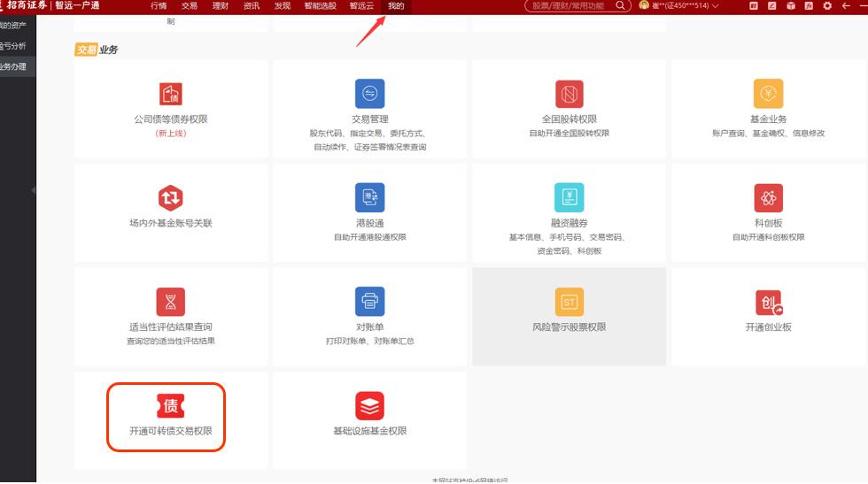This screenshot has width=868, height=484.
Task: Open the 理财 menu
Action: [221, 5]
